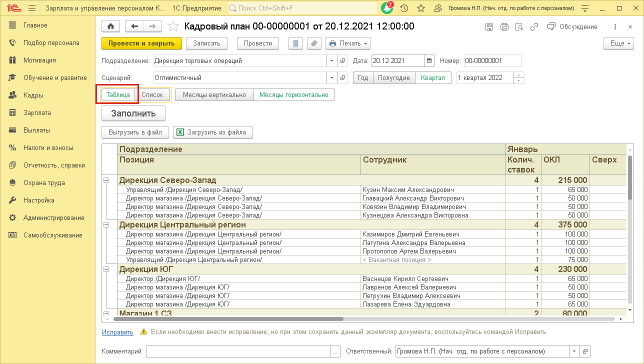Click into the Комментарий input field
Viewport: 644px width, 364px height.
click(238, 351)
